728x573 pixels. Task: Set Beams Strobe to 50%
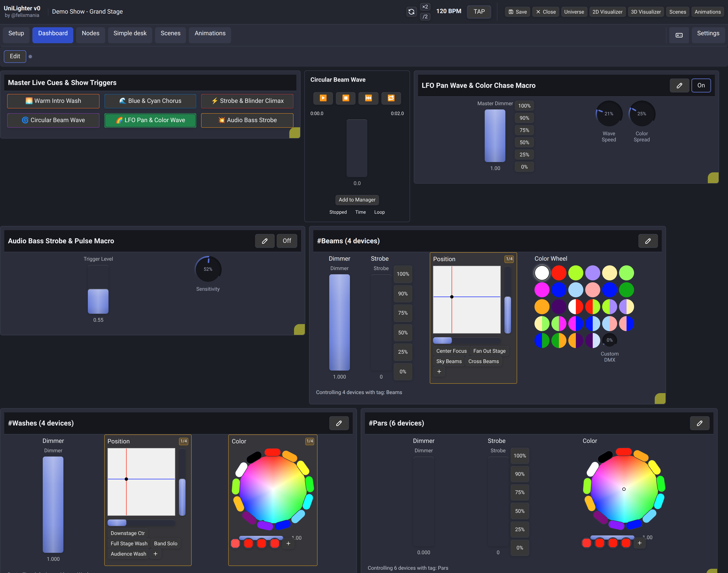click(x=403, y=333)
